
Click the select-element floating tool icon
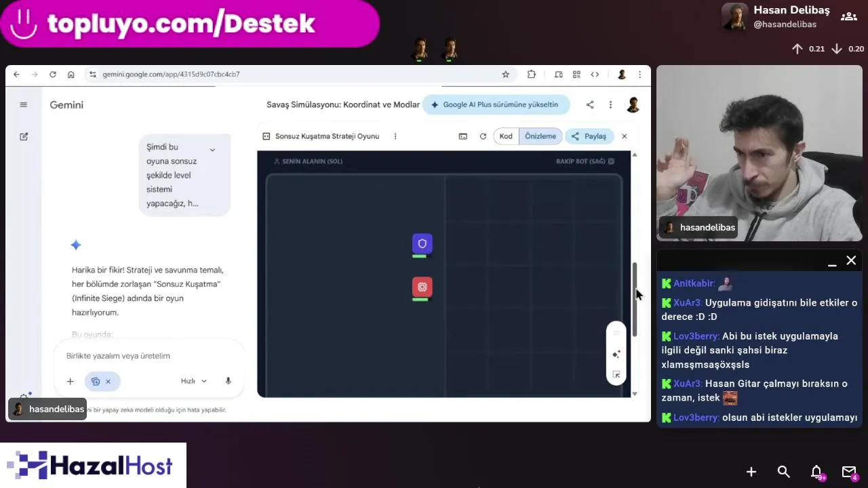pyautogui.click(x=616, y=375)
